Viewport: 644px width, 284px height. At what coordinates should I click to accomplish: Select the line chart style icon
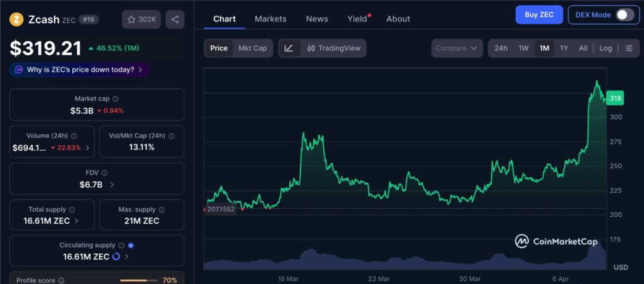click(x=289, y=48)
